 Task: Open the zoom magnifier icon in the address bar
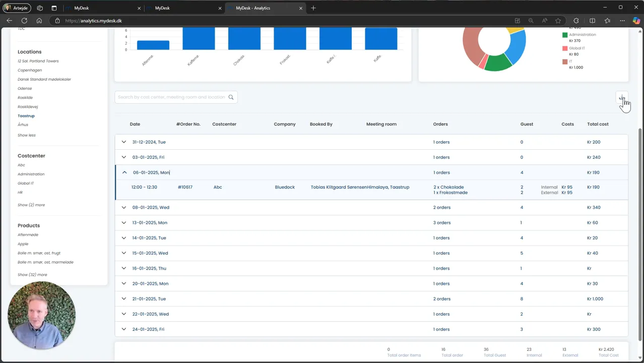(x=531, y=21)
